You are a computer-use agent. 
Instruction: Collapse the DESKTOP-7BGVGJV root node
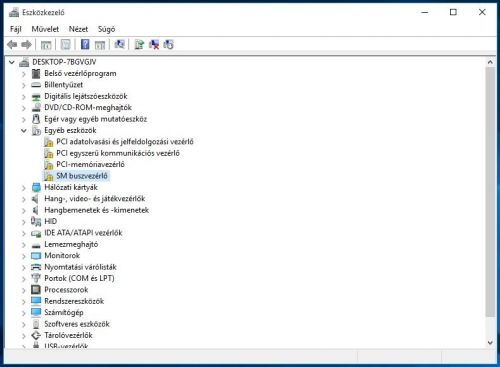click(12, 62)
